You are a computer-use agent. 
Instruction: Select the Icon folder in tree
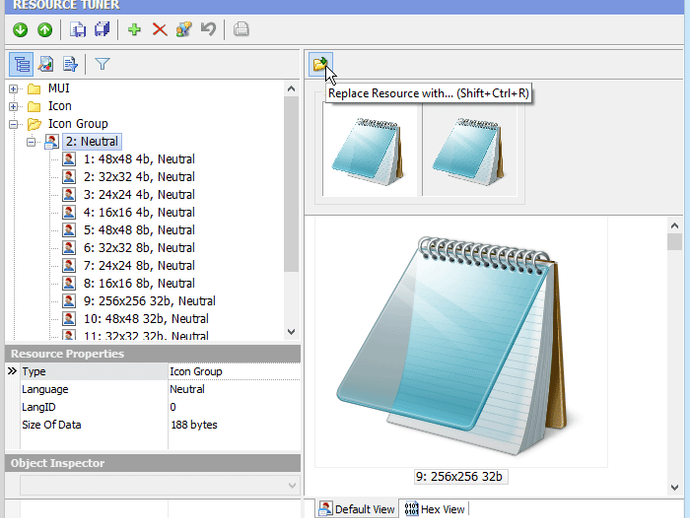60,106
